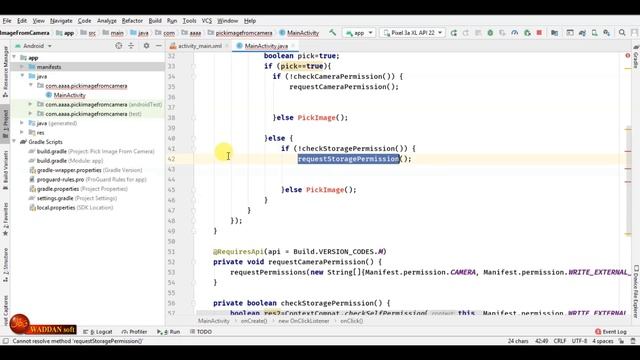
Task: Click the Search Everywhere magnifier icon
Action: point(622,33)
